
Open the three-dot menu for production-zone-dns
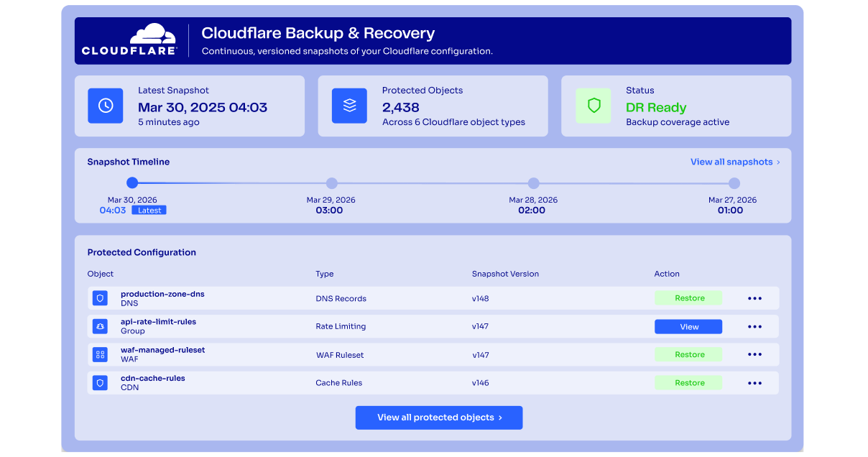coord(754,298)
